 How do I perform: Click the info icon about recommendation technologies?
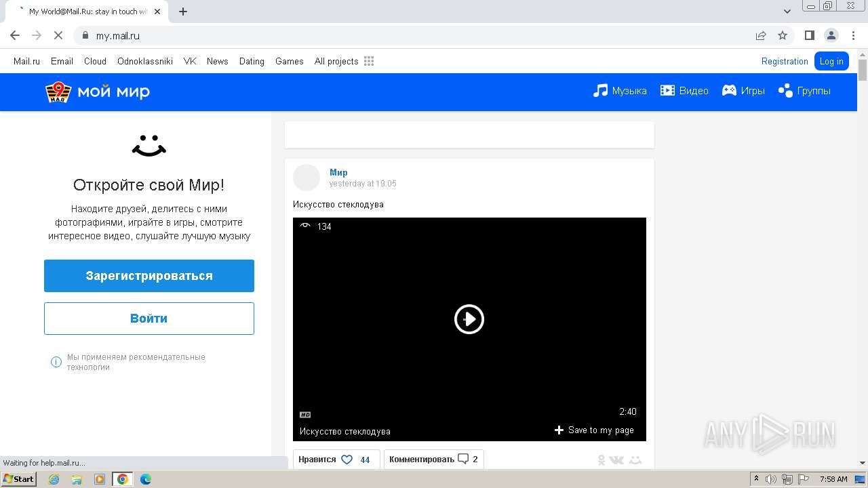(56, 362)
